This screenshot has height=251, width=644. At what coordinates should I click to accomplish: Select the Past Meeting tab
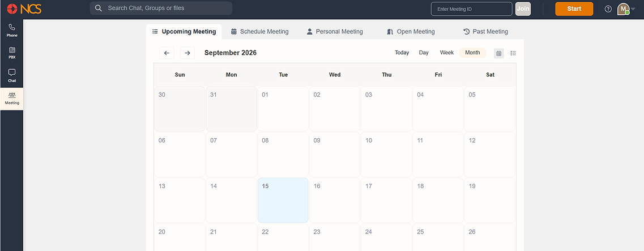pyautogui.click(x=485, y=32)
